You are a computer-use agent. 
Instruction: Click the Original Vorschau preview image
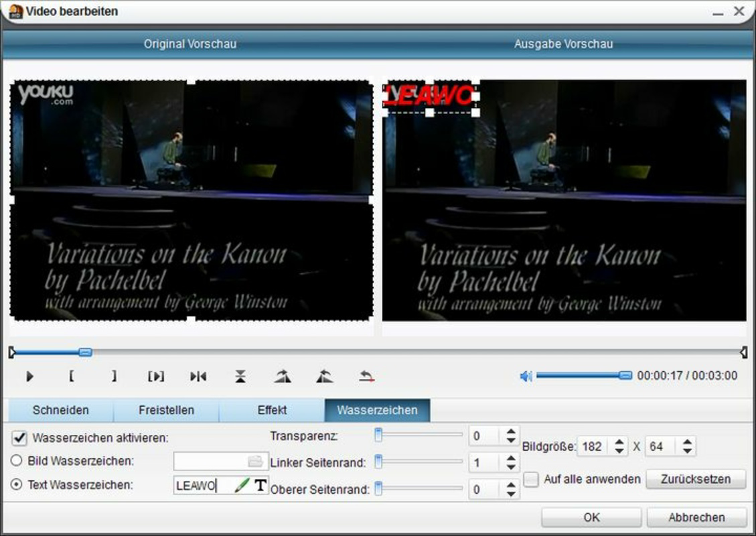click(x=192, y=200)
